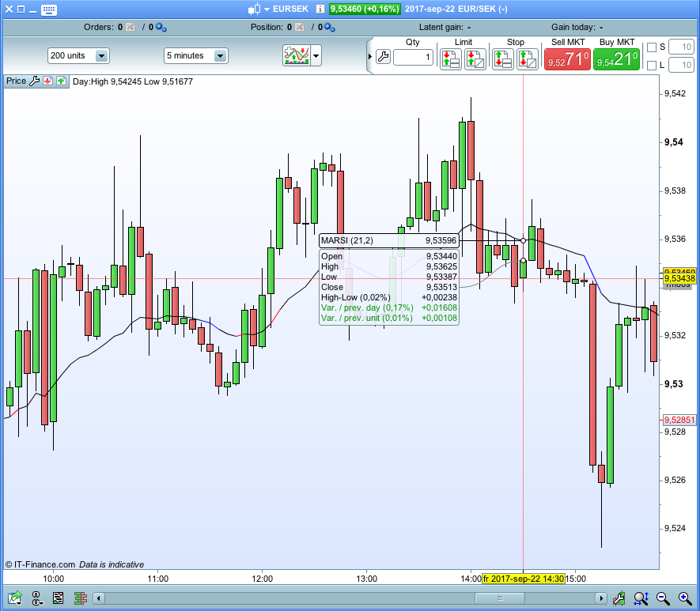Click red down-arrow icon next to Price
The width and height of the screenshot is (700, 611).
(47, 81)
